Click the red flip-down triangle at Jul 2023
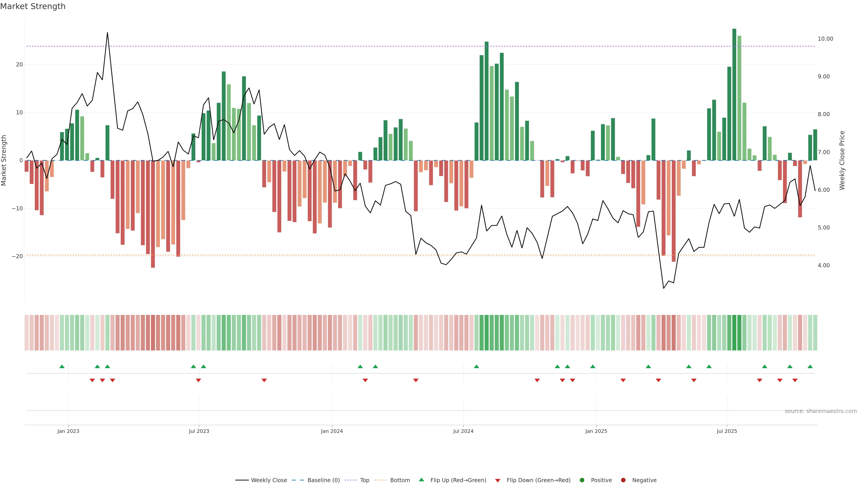868x488 pixels. point(198,380)
